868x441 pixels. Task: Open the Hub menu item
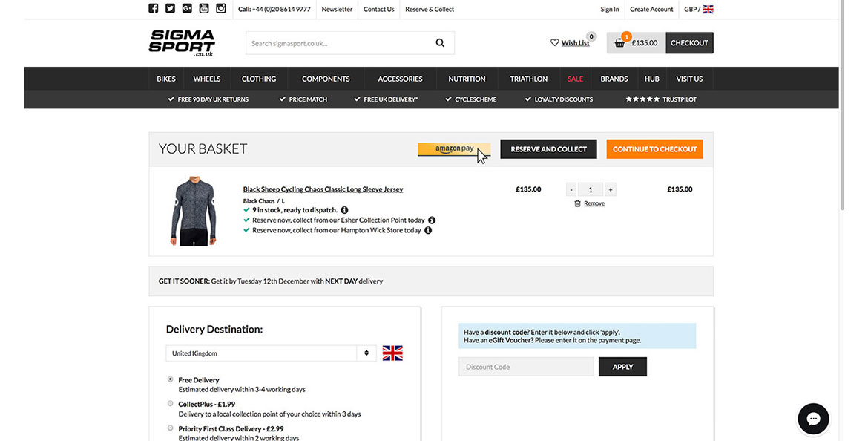pos(652,79)
